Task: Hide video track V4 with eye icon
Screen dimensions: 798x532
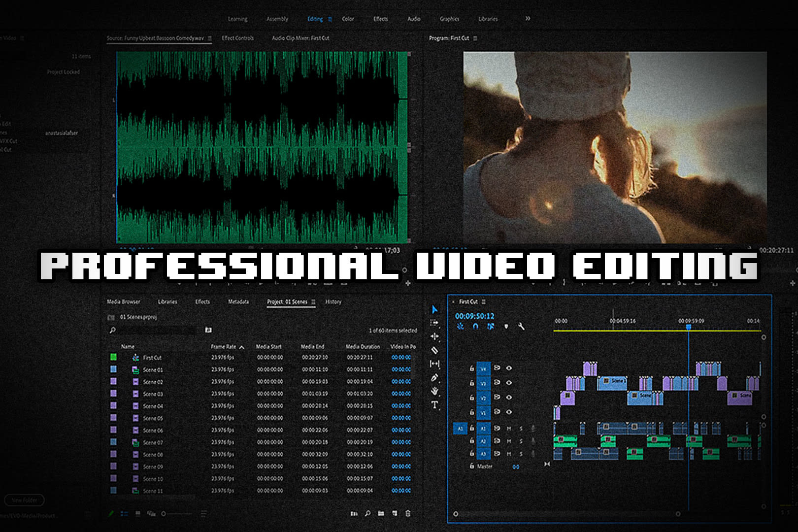Action: (509, 368)
